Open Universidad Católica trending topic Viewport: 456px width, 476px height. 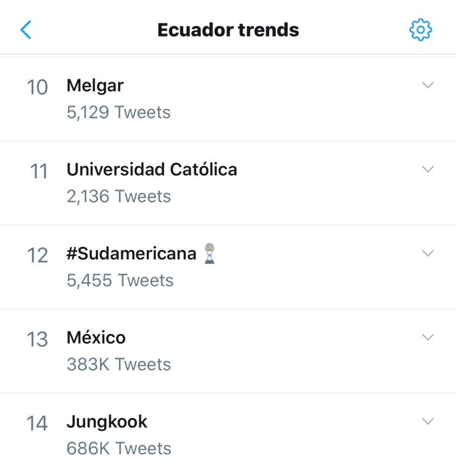(x=152, y=170)
